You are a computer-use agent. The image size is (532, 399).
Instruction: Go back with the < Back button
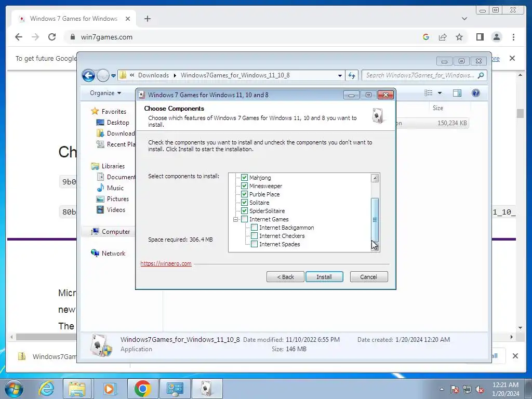click(x=285, y=277)
